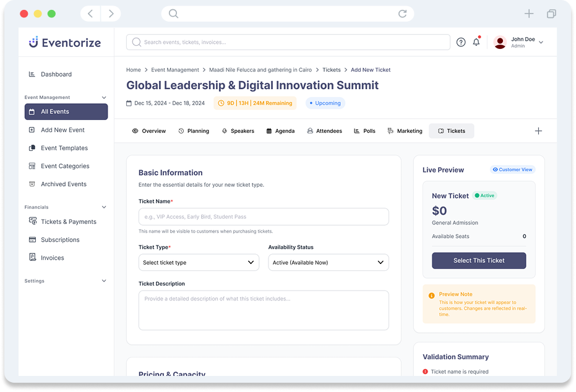Follow the Event Management breadcrumb link
Viewport: 576px width, 392px height.
[175, 70]
